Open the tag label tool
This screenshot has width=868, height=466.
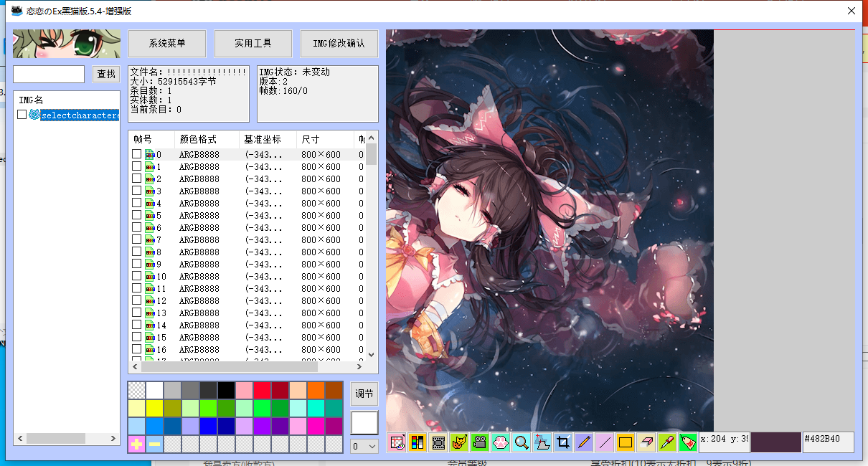(x=687, y=442)
